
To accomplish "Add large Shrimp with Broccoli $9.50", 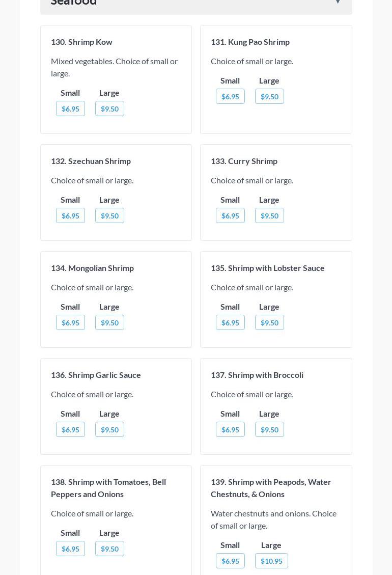I will coord(269,429).
